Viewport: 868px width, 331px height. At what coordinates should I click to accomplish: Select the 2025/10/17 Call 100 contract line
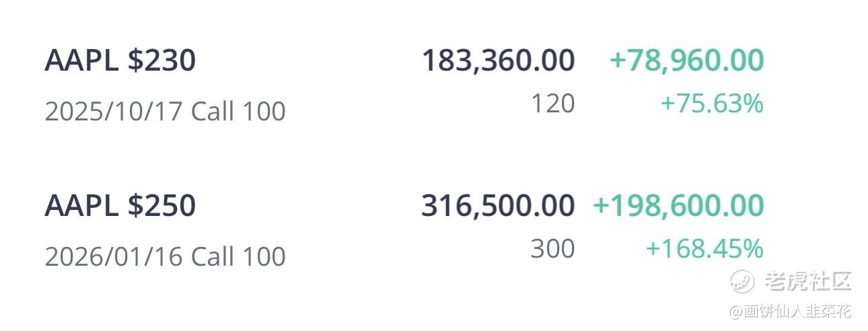click(x=166, y=111)
